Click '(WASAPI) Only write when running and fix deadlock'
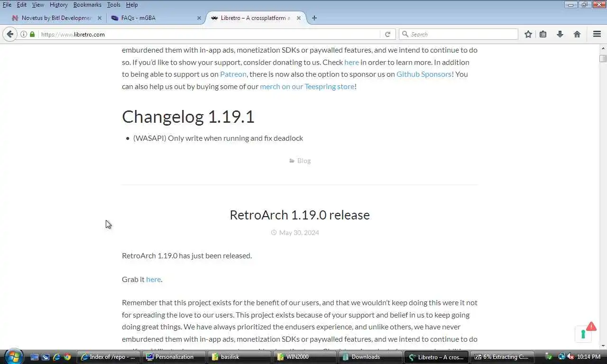Image resolution: width=607 pixels, height=364 pixels. click(x=218, y=138)
